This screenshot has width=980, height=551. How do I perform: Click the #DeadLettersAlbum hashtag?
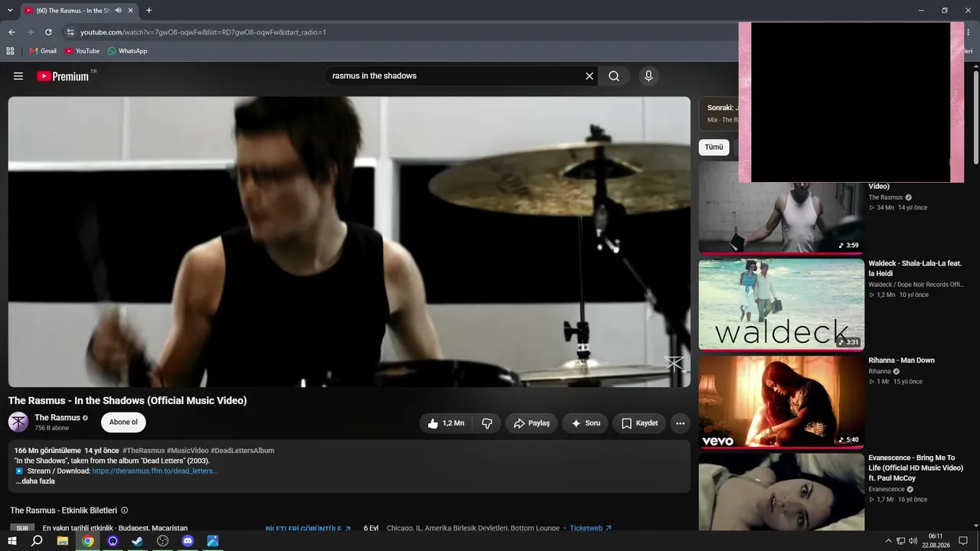click(x=243, y=450)
